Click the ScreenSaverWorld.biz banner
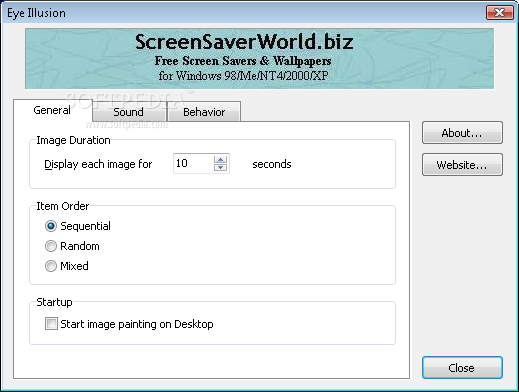Screen dimensions: 519x392 click(259, 59)
